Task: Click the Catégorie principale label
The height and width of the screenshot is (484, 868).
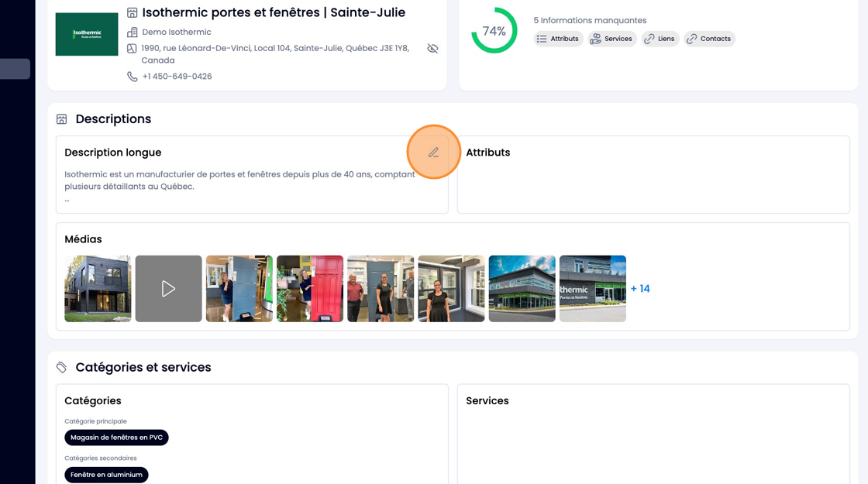Action: 96,421
